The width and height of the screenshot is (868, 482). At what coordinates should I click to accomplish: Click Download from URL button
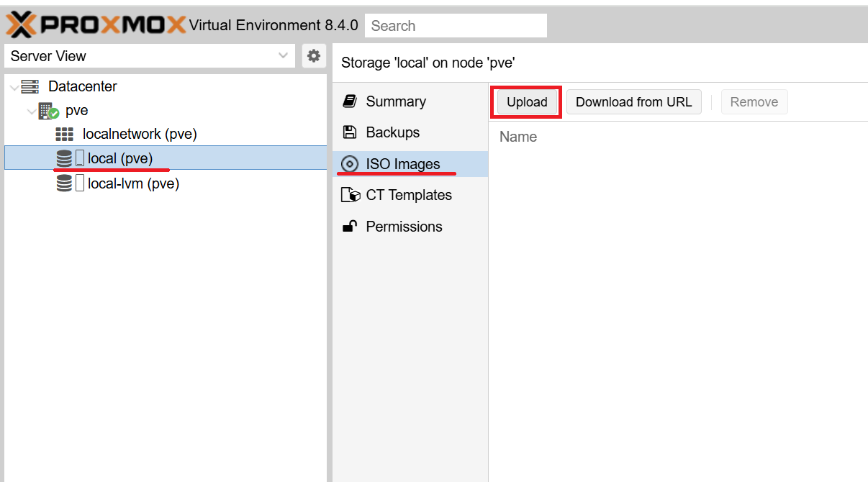(x=633, y=102)
